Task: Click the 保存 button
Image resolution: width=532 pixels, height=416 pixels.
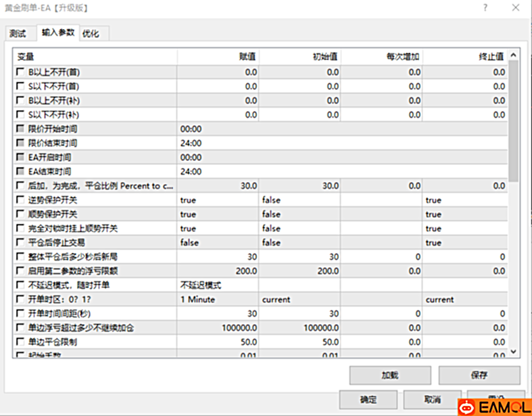Action: point(479,375)
